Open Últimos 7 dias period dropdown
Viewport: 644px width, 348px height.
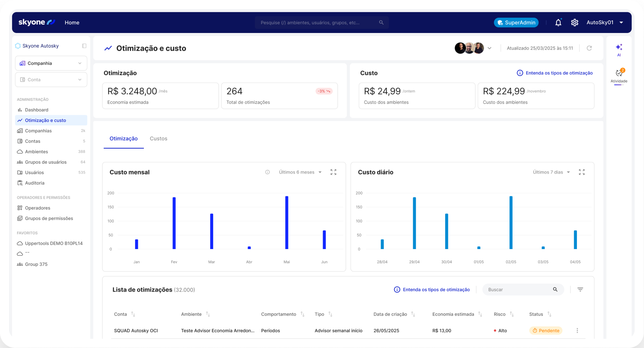click(x=551, y=172)
